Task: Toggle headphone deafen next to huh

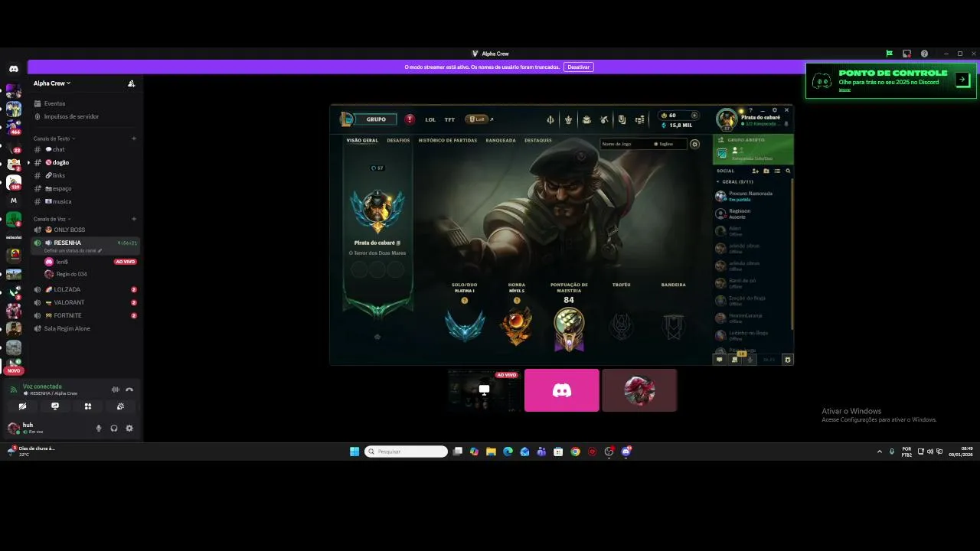Action: pyautogui.click(x=114, y=429)
